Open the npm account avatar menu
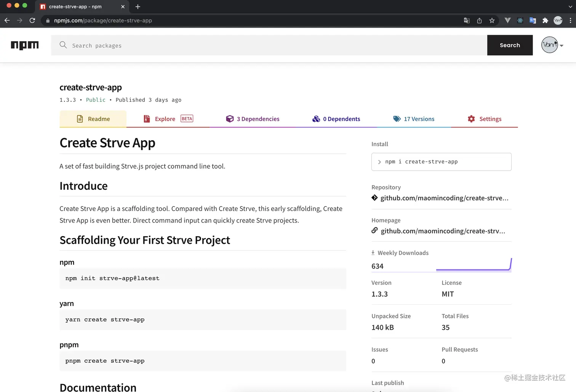Viewport: 576px width, 392px height. pos(552,45)
